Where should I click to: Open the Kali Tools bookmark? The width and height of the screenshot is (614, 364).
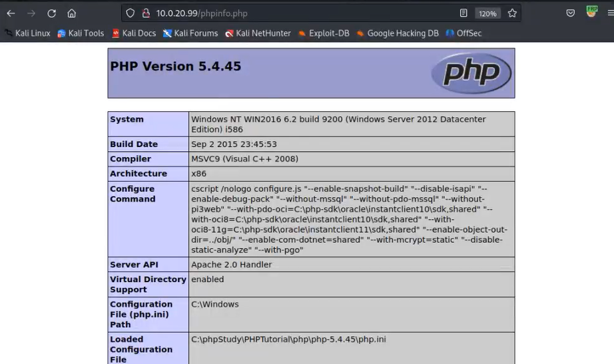click(x=81, y=33)
